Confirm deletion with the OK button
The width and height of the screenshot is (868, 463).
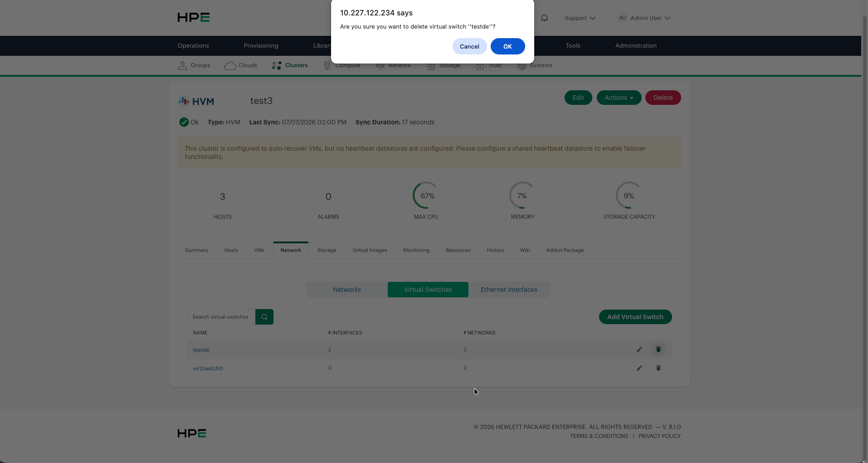point(507,46)
